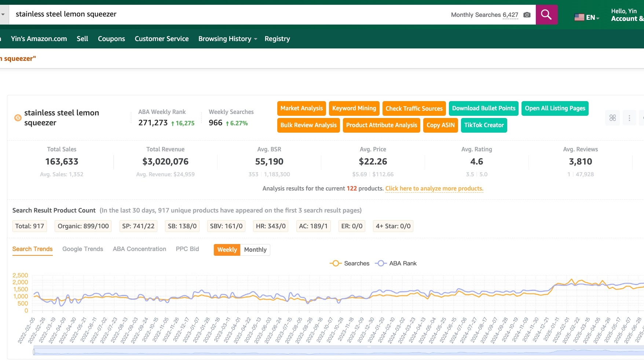The height and width of the screenshot is (362, 644).
Task: Keep Weekly view selected on the chart
Action: click(x=227, y=250)
